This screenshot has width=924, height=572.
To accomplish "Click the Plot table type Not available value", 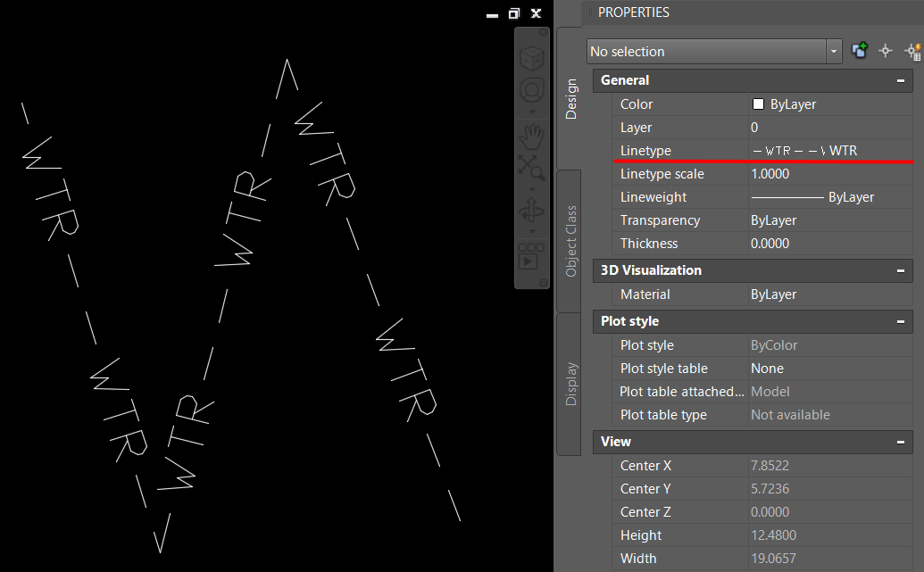I will pos(830,415).
